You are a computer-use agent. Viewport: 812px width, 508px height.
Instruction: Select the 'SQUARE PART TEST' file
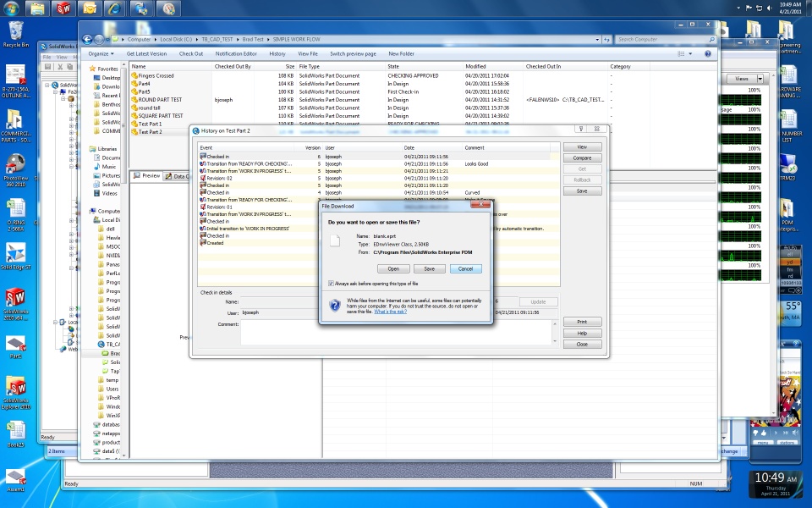(160, 116)
